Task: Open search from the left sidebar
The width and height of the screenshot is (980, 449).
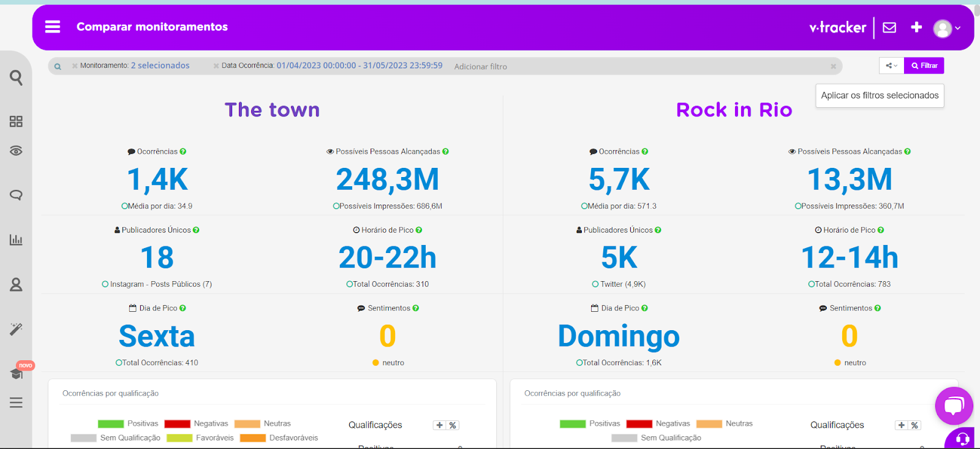Action: (16, 77)
